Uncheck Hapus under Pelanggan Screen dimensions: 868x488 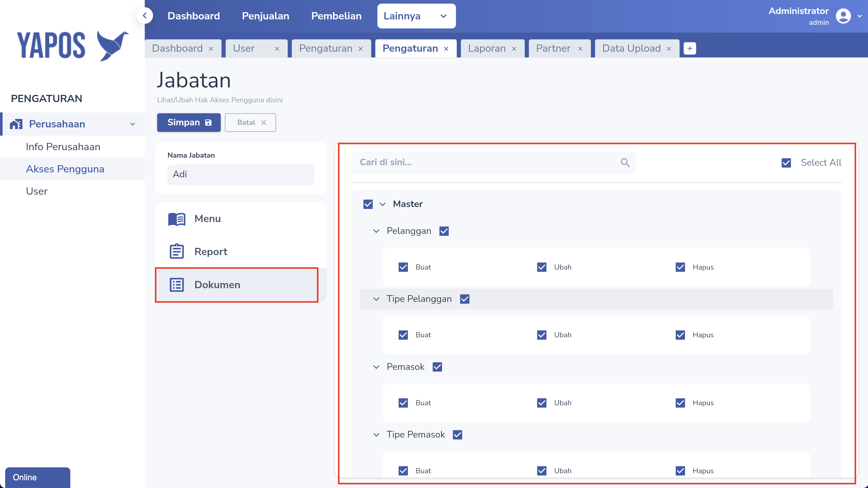coord(680,267)
